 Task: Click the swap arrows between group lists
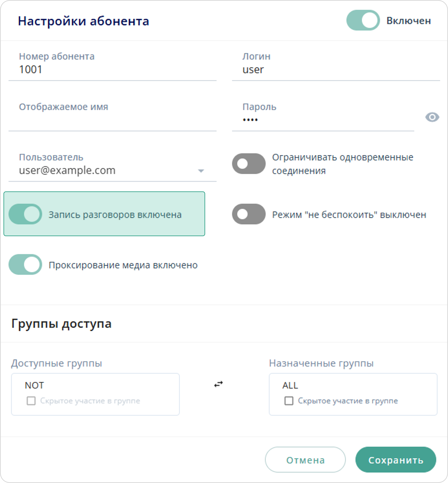point(218,384)
